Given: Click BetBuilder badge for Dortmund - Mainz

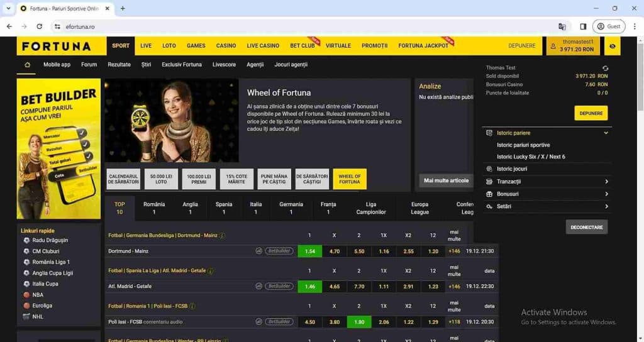Looking at the screenshot, I should [279, 251].
